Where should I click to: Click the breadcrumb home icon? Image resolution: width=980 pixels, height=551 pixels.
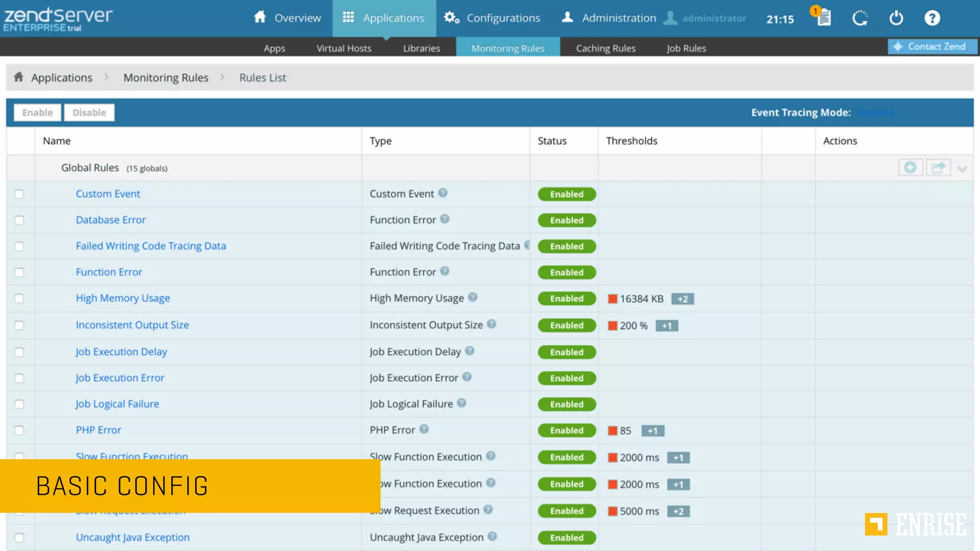[19, 77]
